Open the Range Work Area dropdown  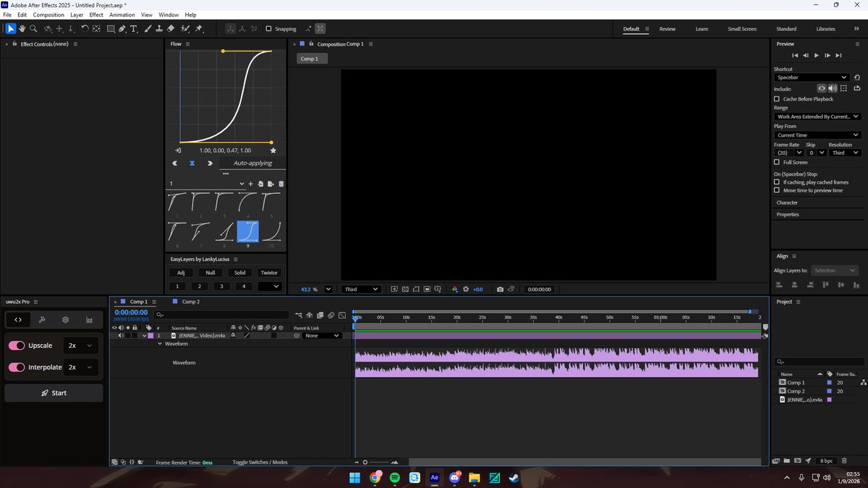[x=817, y=116]
